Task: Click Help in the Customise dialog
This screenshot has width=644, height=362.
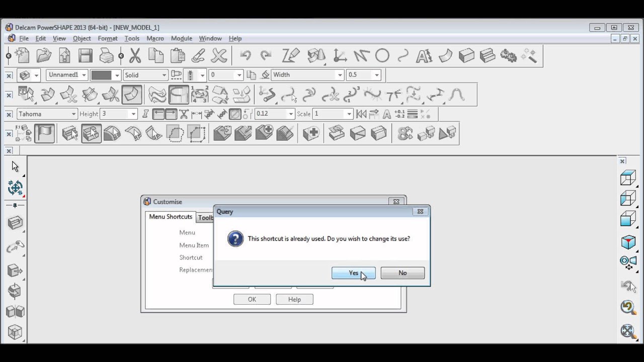Action: point(294,299)
